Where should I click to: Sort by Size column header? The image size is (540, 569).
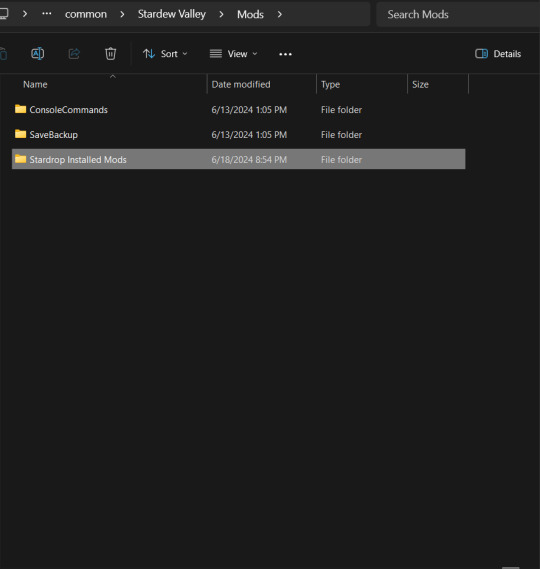(x=438, y=84)
